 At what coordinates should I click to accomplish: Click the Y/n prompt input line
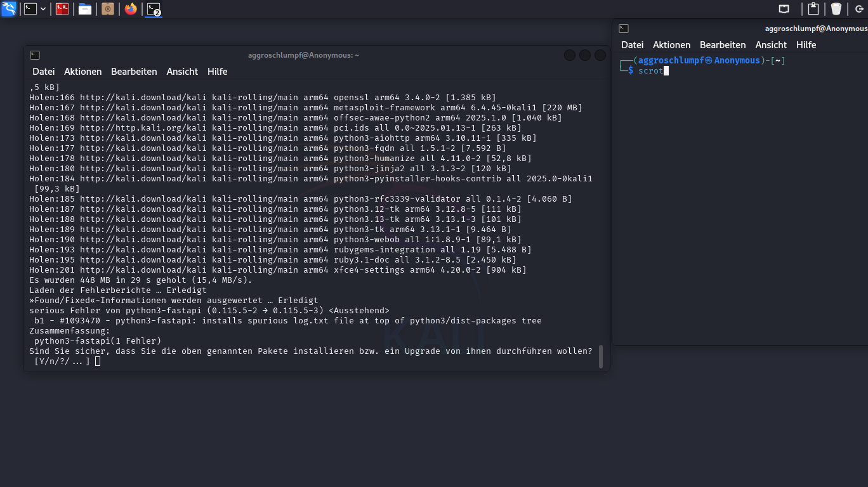point(97,361)
